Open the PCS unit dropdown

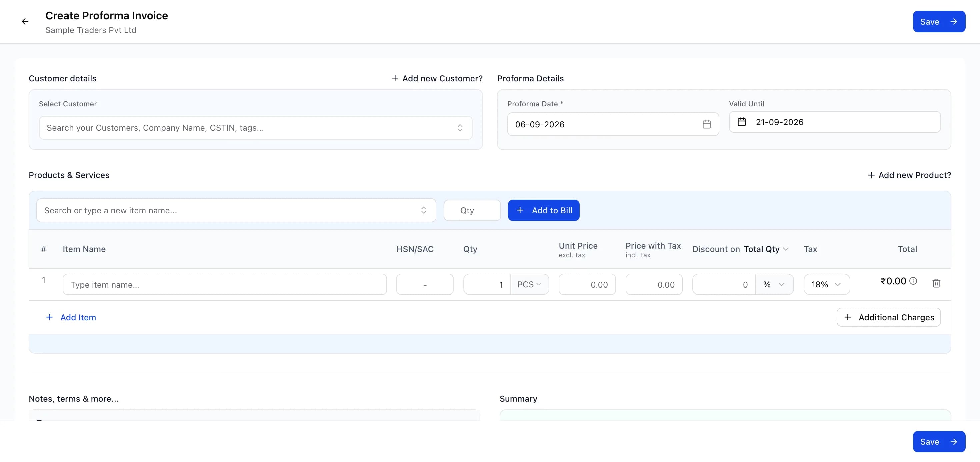pyautogui.click(x=530, y=284)
